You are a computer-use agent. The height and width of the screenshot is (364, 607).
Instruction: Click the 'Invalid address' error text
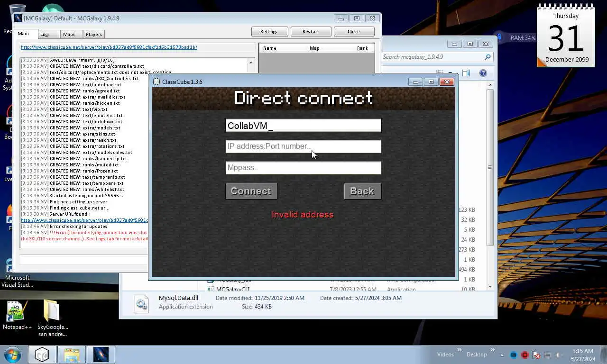[303, 215]
